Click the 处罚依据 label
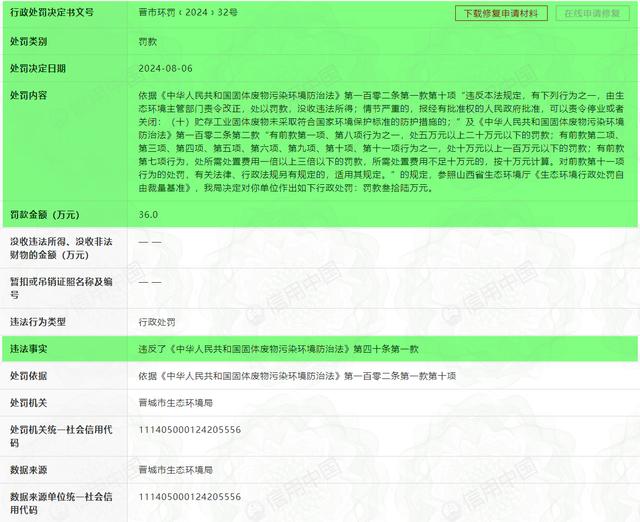Image resolution: width=640 pixels, height=522 pixels. point(29,376)
